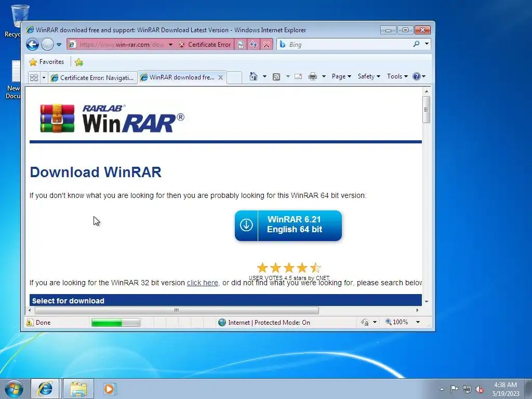The width and height of the screenshot is (532, 399).
Task: Click the RSS Feeds icon
Action: (276, 77)
